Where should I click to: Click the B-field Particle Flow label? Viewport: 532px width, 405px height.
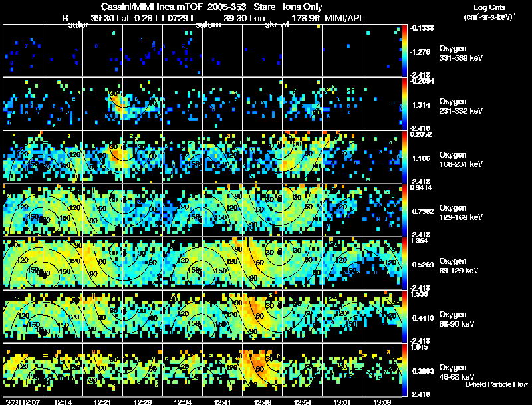pyautogui.click(x=497, y=384)
